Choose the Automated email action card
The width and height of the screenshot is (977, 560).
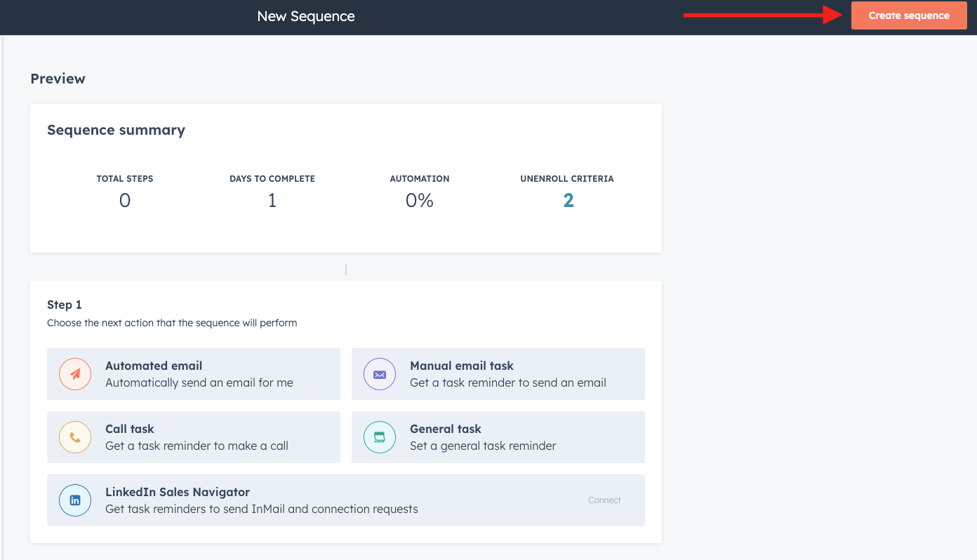194,374
